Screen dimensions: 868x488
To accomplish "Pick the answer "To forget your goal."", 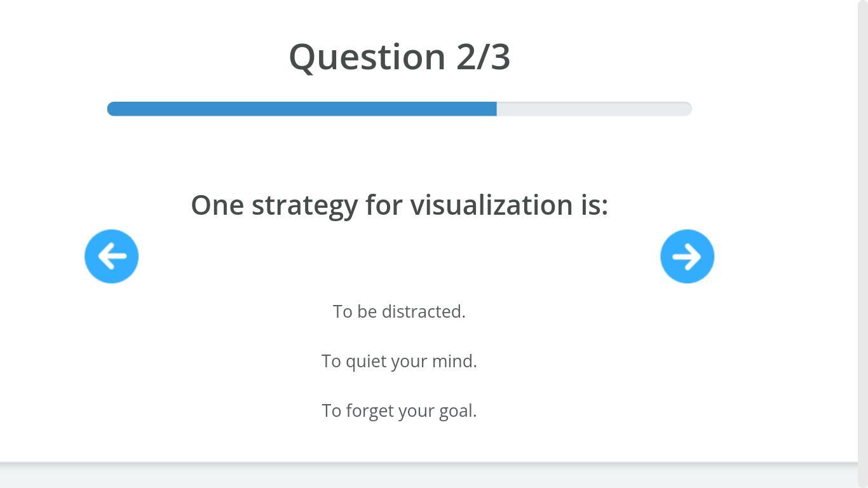I will click(x=399, y=410).
